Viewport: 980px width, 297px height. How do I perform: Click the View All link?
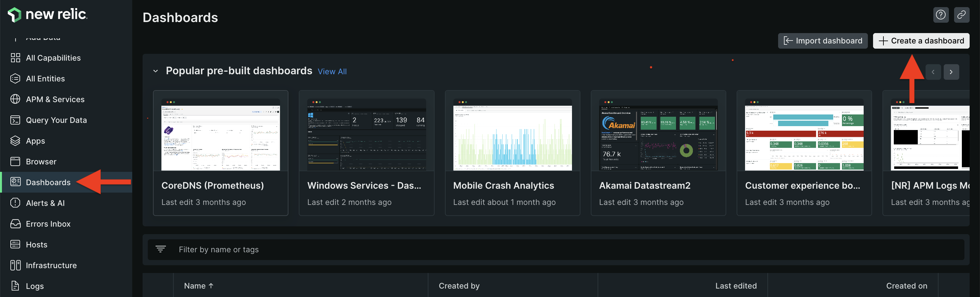pyautogui.click(x=332, y=72)
